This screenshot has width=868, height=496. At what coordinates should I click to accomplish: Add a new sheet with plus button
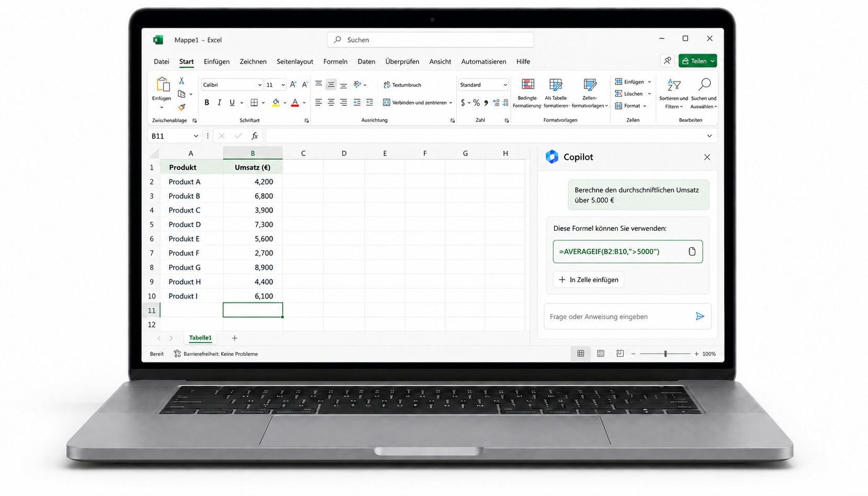(234, 338)
